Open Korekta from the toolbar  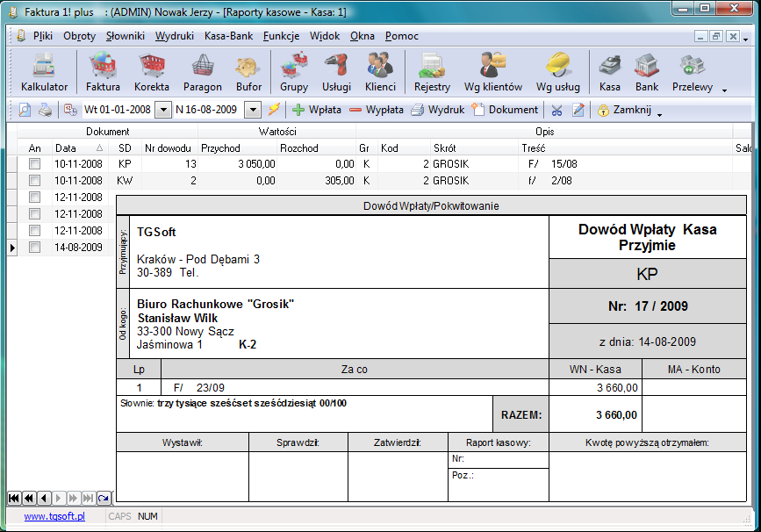pyautogui.click(x=152, y=72)
